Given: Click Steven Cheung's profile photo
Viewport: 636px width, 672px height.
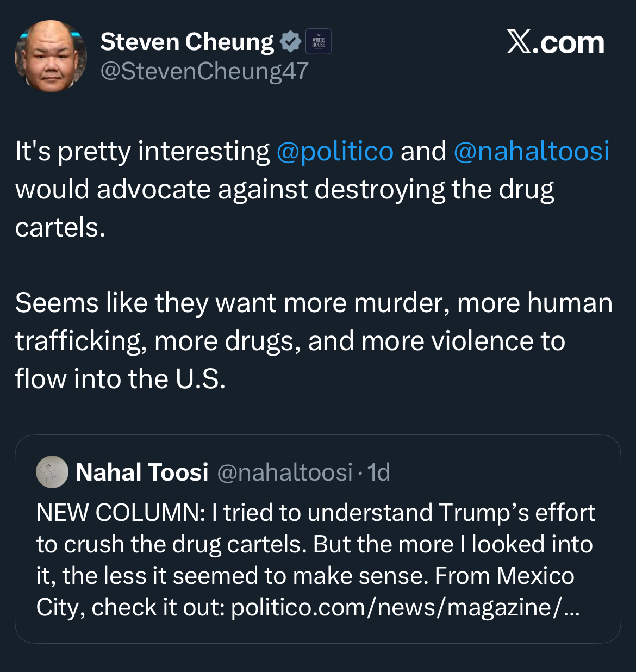Looking at the screenshot, I should pyautogui.click(x=51, y=57).
